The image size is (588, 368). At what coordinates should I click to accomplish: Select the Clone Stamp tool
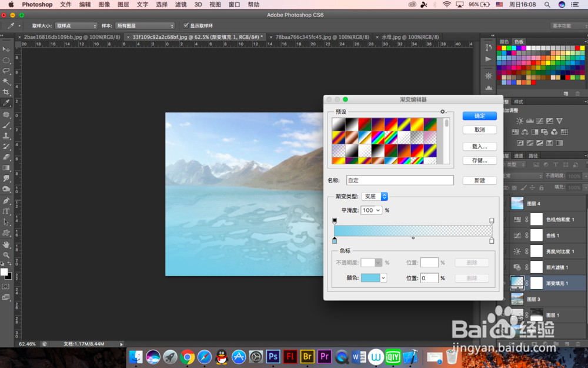click(x=6, y=136)
